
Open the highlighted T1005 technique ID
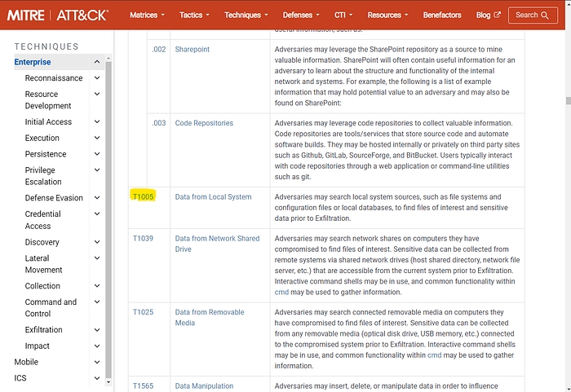click(143, 196)
